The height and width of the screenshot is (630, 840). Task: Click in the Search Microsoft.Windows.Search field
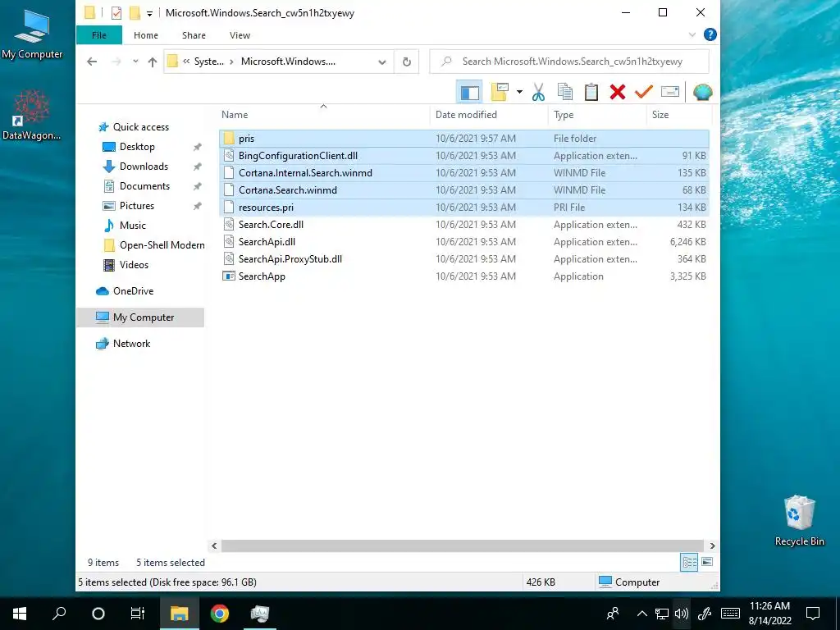point(569,62)
